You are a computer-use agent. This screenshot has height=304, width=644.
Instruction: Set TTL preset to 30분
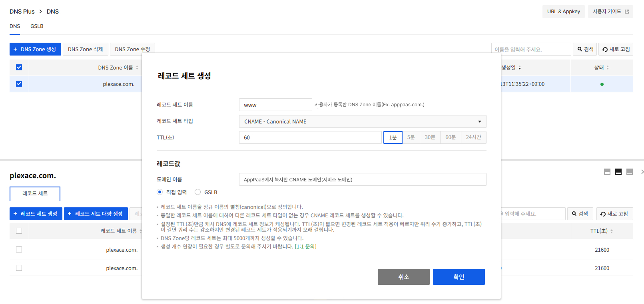[430, 137]
